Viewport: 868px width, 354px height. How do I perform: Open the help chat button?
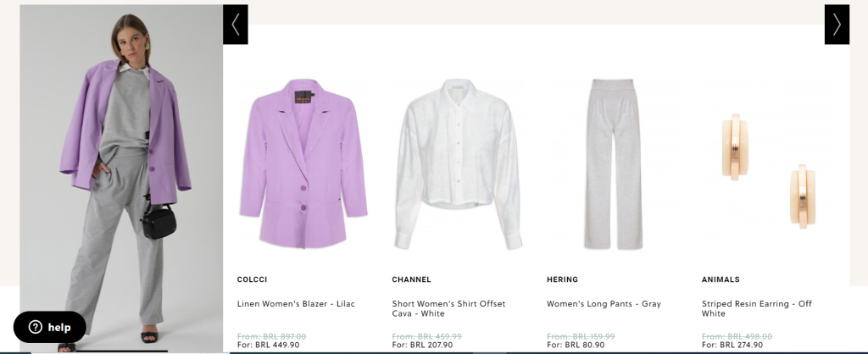[x=50, y=327]
